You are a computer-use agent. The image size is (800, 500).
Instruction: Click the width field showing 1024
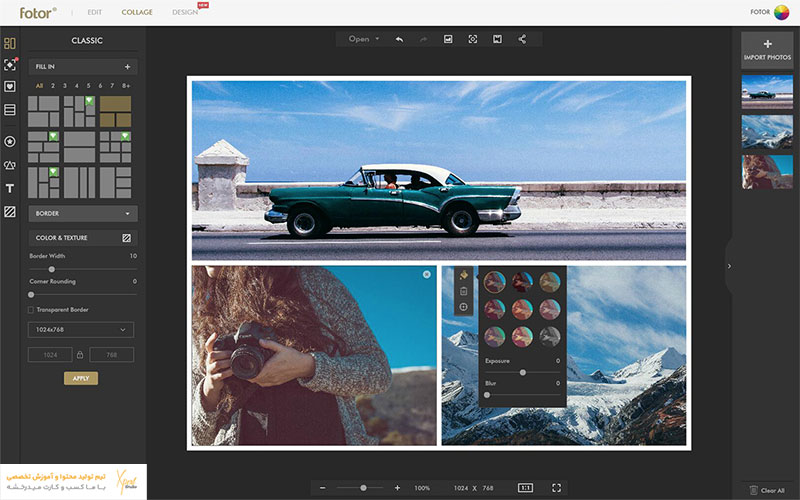[x=50, y=355]
